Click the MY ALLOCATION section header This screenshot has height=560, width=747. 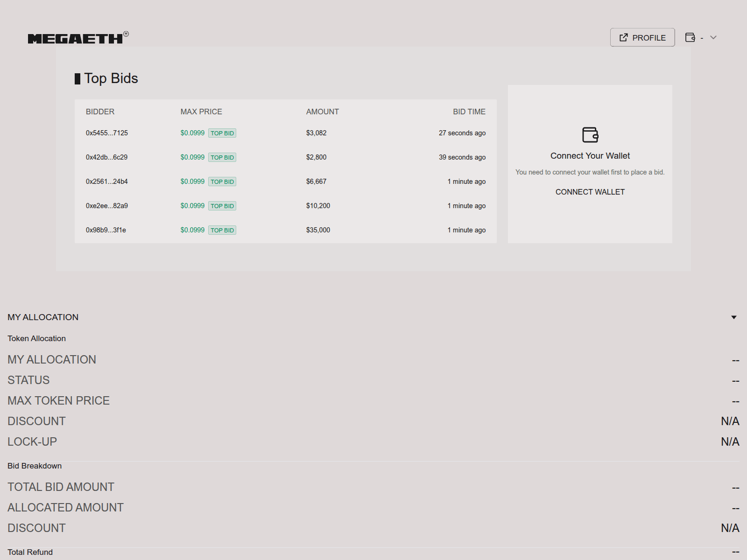point(43,317)
